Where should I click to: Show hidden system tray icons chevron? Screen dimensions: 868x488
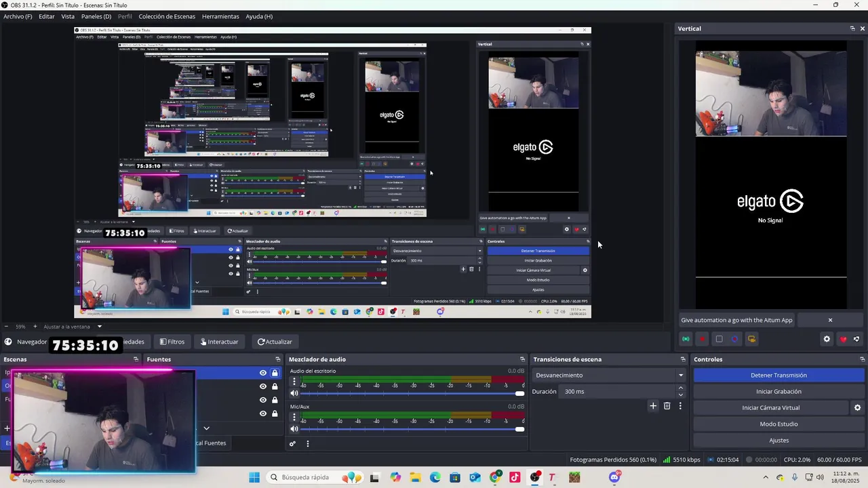766,477
